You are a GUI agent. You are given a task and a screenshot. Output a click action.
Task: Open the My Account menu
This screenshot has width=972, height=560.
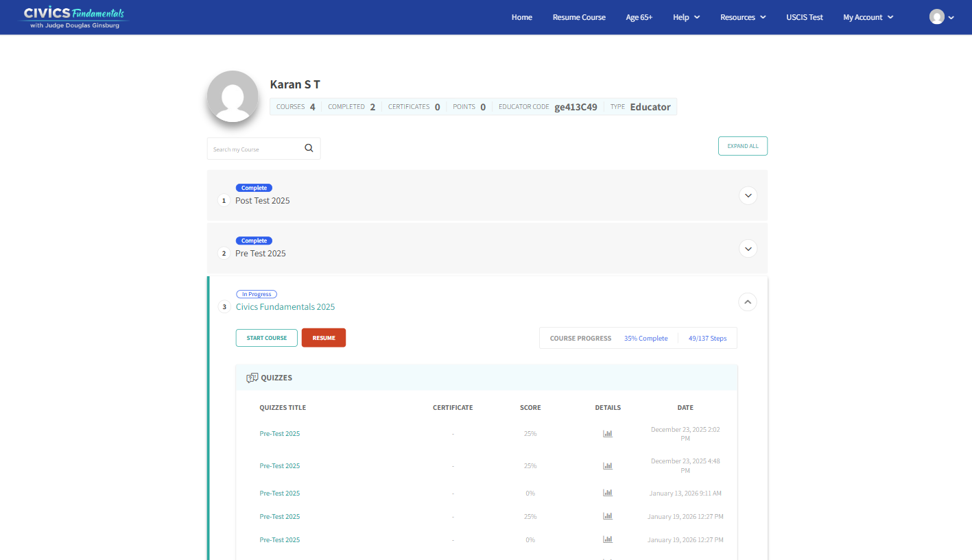868,17
